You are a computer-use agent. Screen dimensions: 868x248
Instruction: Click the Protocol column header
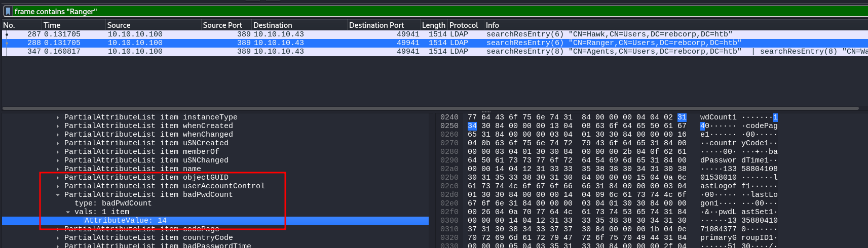[464, 25]
